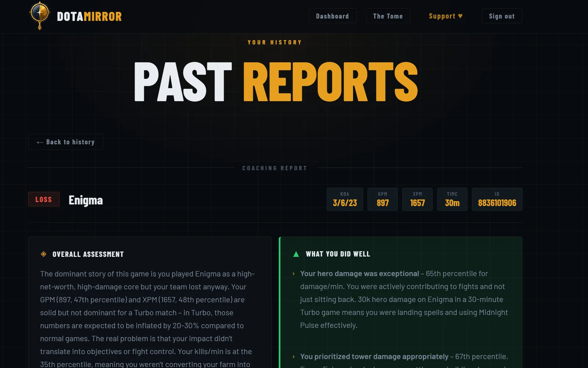Viewport: 588px width, 368px height.
Task: Click the left arrow in Back to history
Action: [40, 142]
